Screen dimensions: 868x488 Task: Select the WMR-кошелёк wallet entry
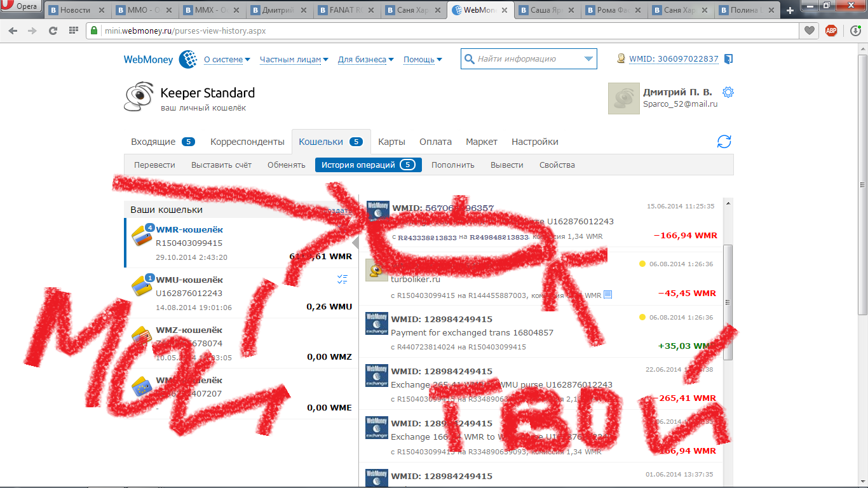238,243
